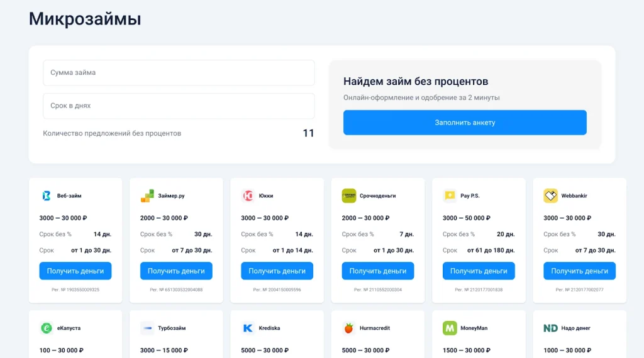The width and height of the screenshot is (644, 358).
Task: Click Заполнить анкету button
Action: pyautogui.click(x=465, y=122)
